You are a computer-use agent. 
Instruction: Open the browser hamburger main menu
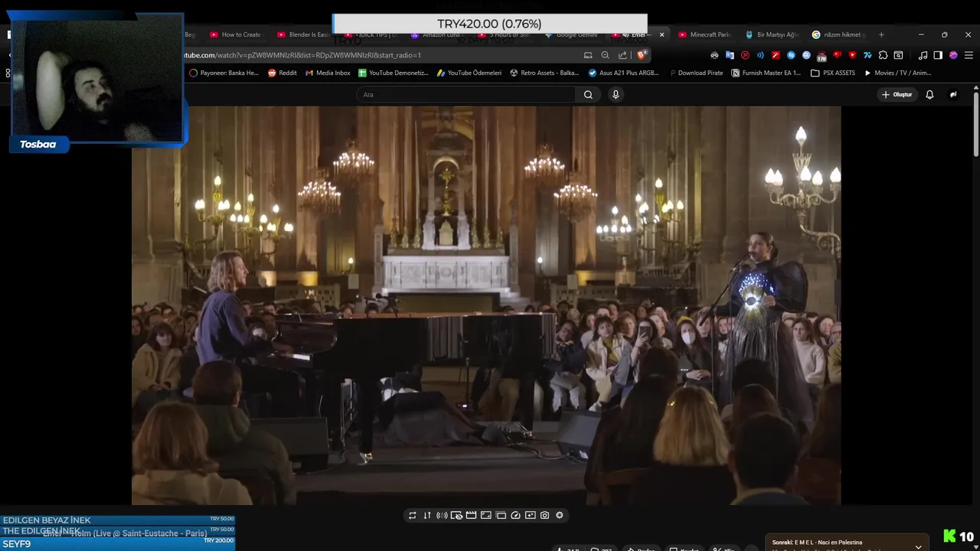(969, 55)
